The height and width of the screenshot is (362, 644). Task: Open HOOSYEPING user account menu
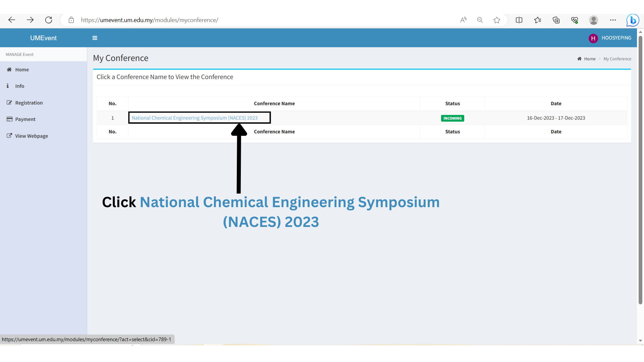(610, 38)
